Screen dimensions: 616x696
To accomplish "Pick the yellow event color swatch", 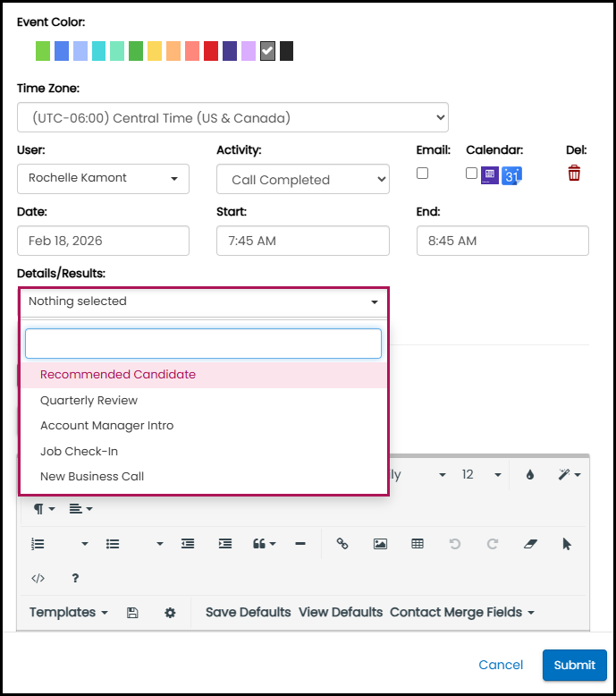I will pos(155,51).
